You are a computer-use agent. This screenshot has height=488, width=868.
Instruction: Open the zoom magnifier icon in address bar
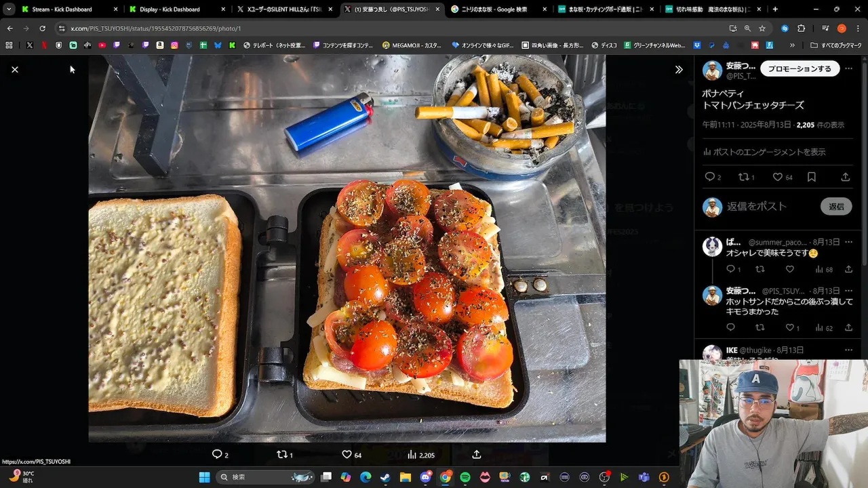[747, 28]
